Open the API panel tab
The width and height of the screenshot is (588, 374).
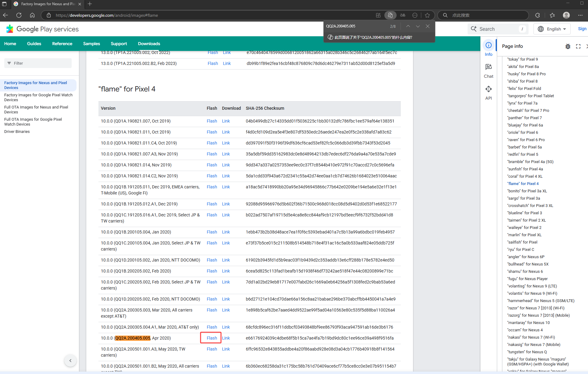click(x=489, y=93)
